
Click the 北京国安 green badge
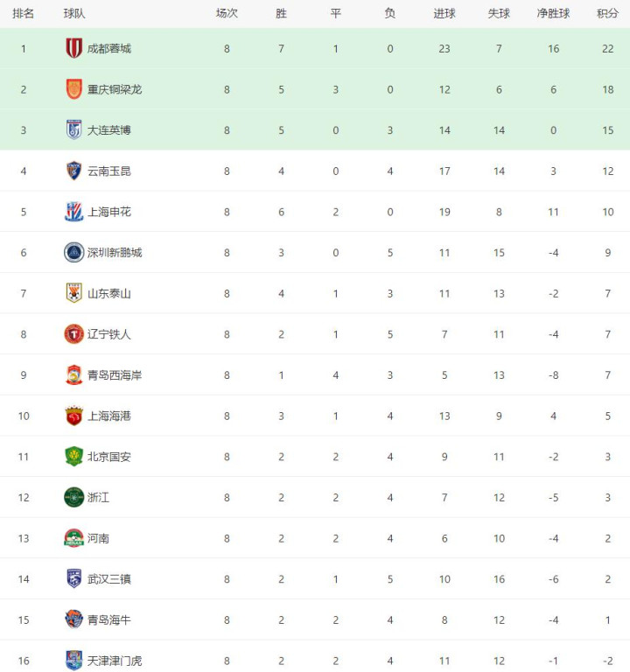click(74, 457)
